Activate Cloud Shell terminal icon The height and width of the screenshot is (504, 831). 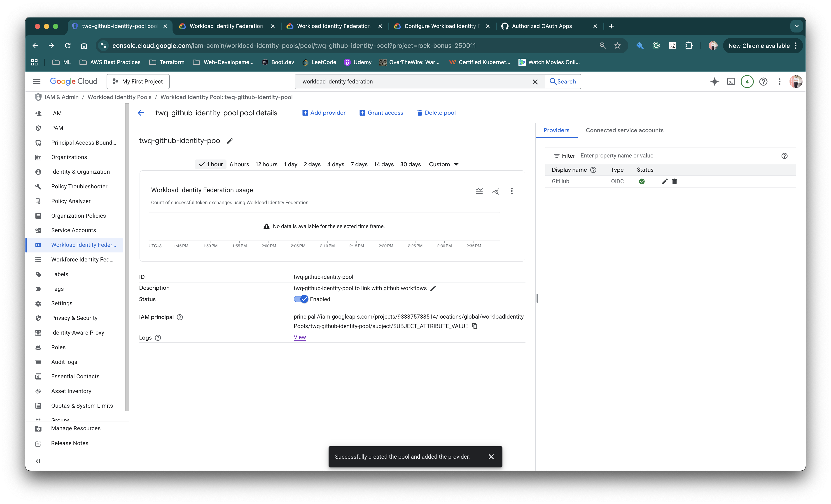click(731, 81)
